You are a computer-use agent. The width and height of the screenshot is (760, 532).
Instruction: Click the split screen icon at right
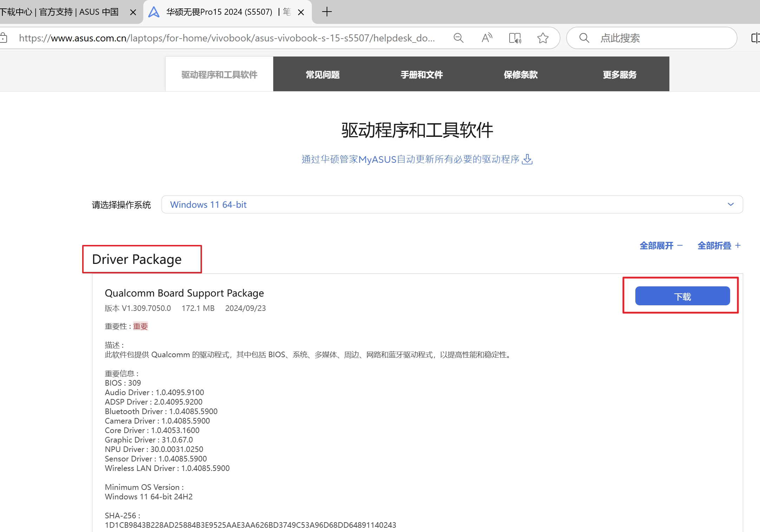pos(755,38)
